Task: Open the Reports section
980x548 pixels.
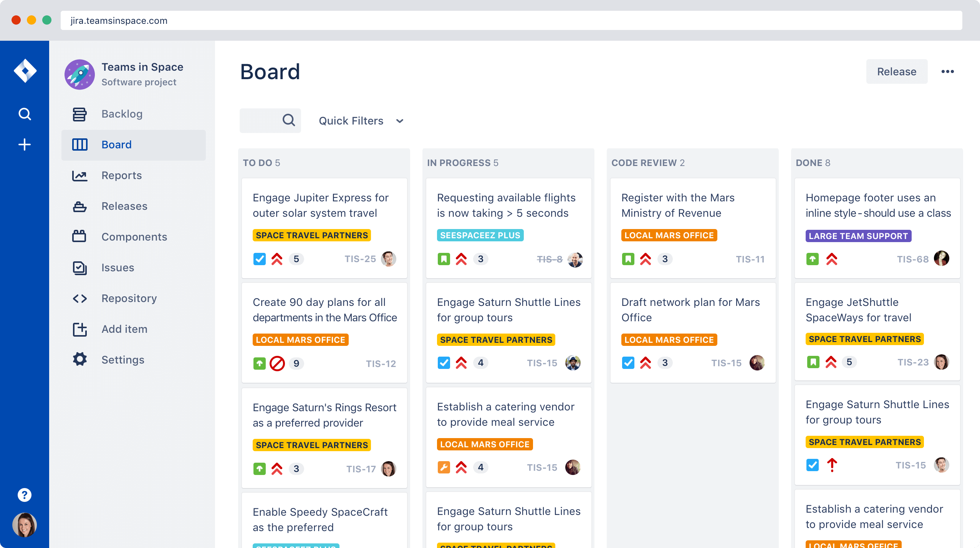Action: (x=122, y=175)
